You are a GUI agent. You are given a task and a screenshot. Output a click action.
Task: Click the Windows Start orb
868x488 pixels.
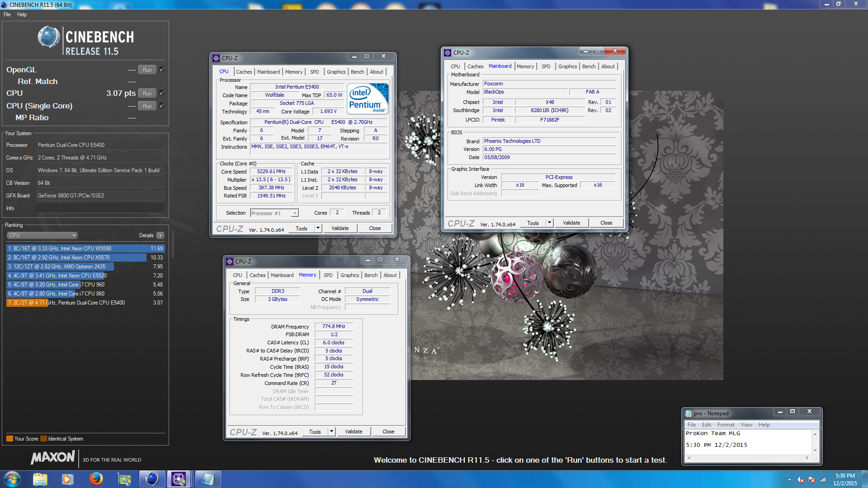coord(12,479)
